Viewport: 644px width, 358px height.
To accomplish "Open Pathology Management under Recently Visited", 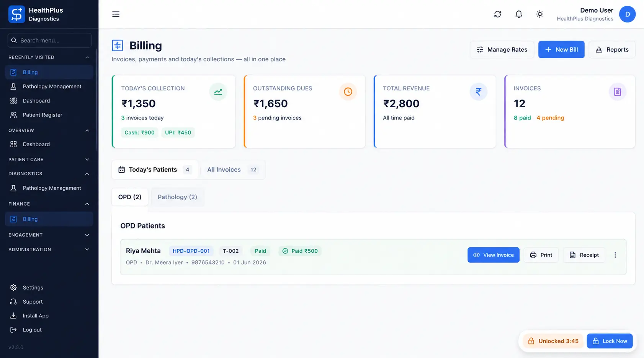I will pos(49,87).
